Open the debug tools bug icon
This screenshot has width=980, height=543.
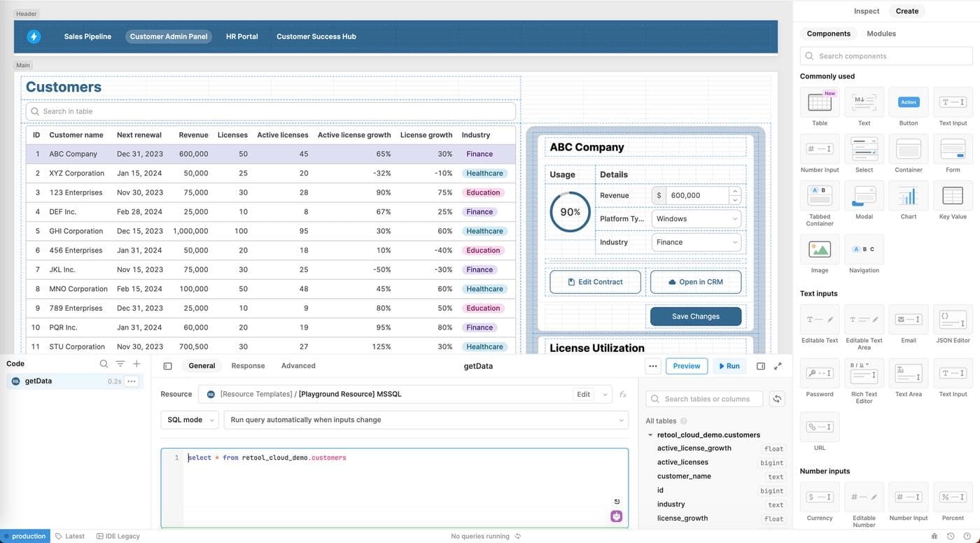934,536
